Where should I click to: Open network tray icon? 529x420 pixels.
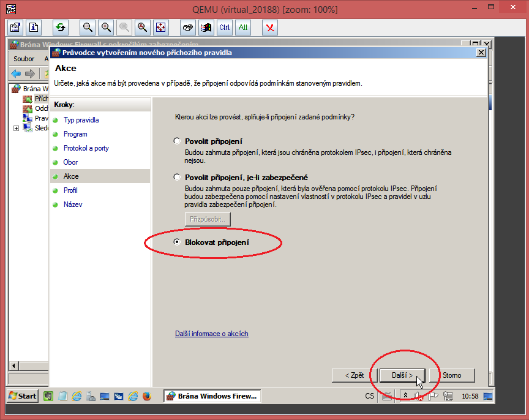tap(448, 396)
